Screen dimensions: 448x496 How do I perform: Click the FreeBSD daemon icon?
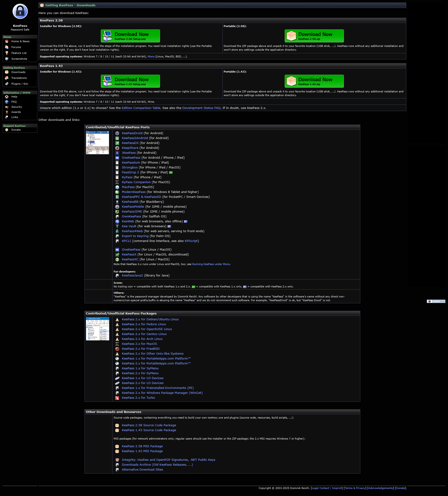[x=117, y=349]
